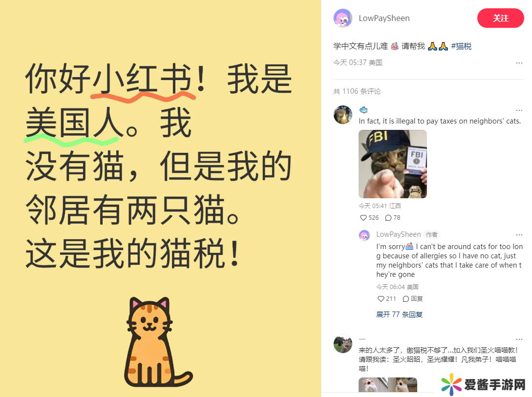The width and height of the screenshot is (532, 397).
Task: Expand 展开 77 条回复 replies
Action: 399,314
